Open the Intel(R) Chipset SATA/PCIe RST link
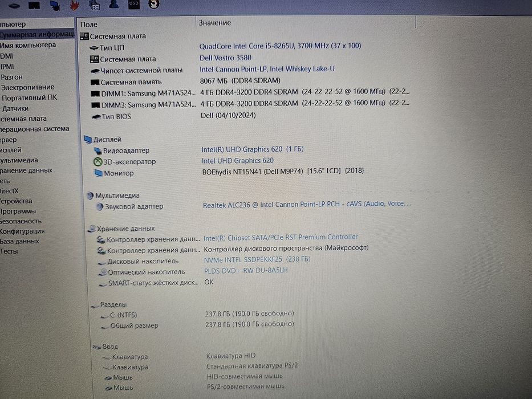 click(x=281, y=238)
